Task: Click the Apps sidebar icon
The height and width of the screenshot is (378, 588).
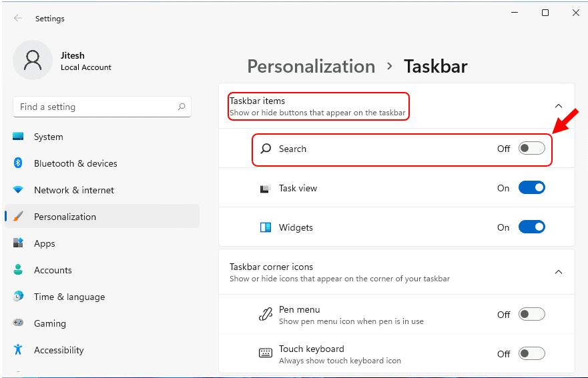Action: [x=18, y=243]
